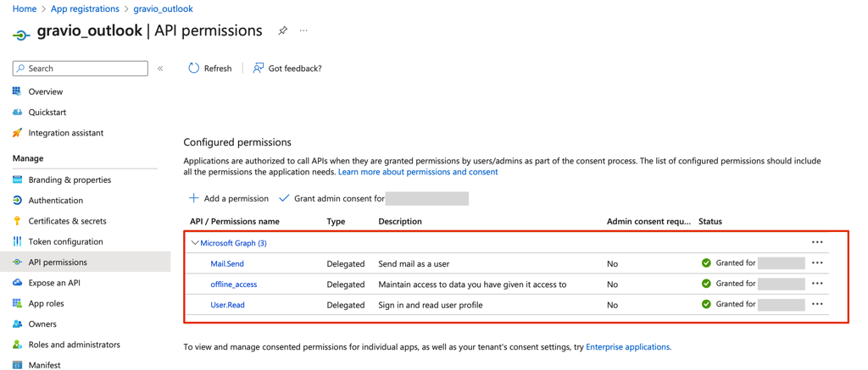Click the Manifest icon in sidebar

17,365
